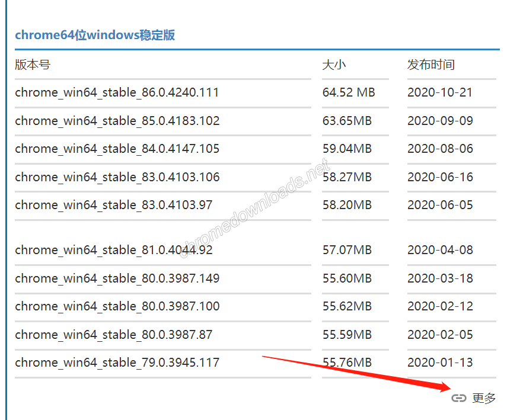Click the 55.76MB size cell
This screenshot has width=507, height=420.
[x=347, y=363]
